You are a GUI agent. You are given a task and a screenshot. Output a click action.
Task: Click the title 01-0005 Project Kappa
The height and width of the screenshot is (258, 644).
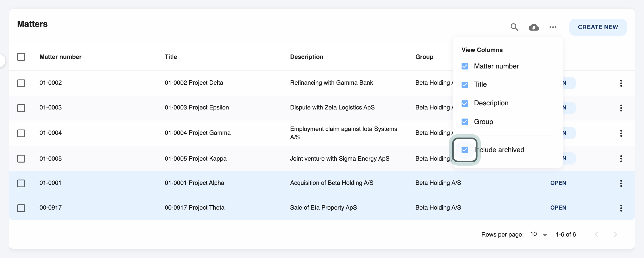tap(196, 159)
